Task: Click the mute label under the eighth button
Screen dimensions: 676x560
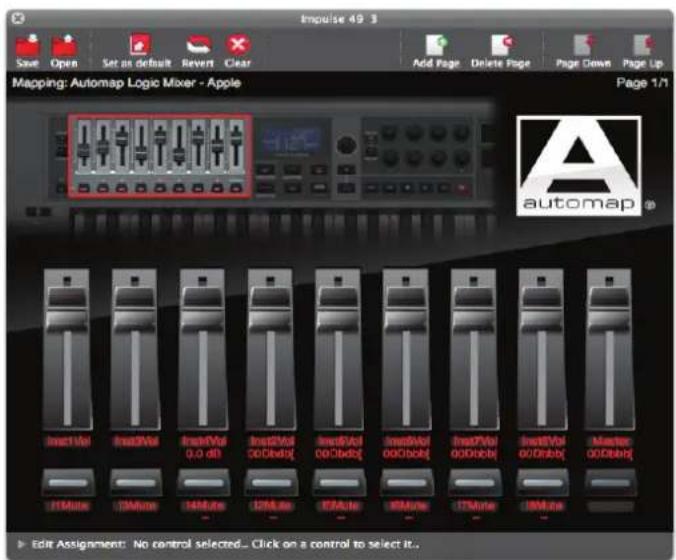Action: [x=542, y=506]
